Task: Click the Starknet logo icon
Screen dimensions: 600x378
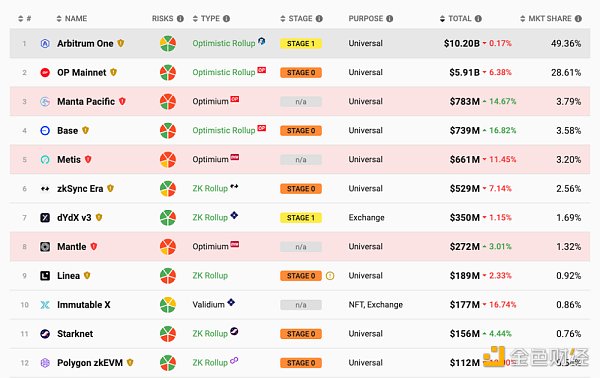Action: click(45, 334)
